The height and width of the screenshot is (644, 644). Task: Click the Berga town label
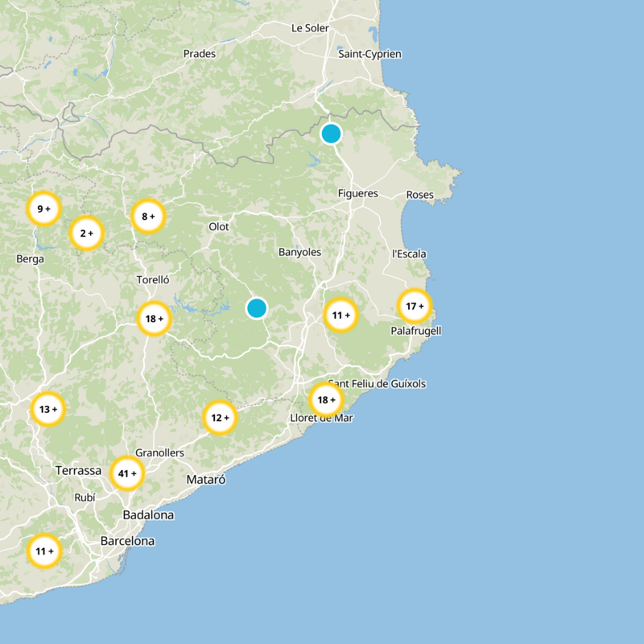point(30,259)
